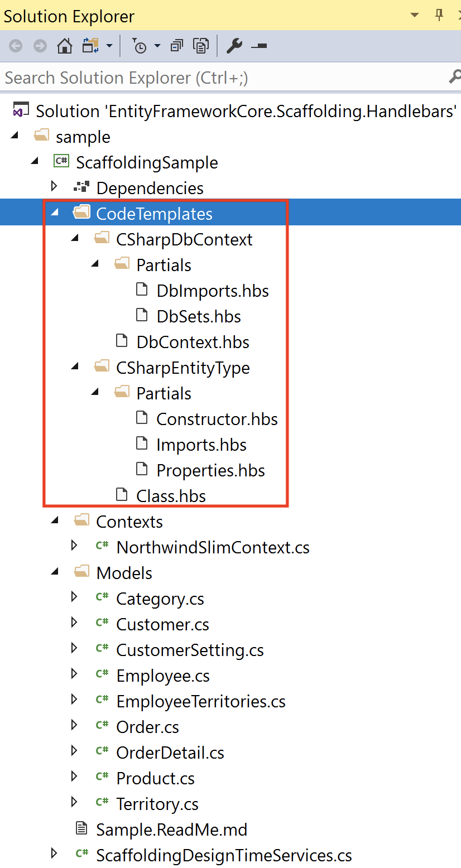This screenshot has height=868, width=461.
Task: Toggle the Preview Selected Items dash icon
Action: point(259,46)
